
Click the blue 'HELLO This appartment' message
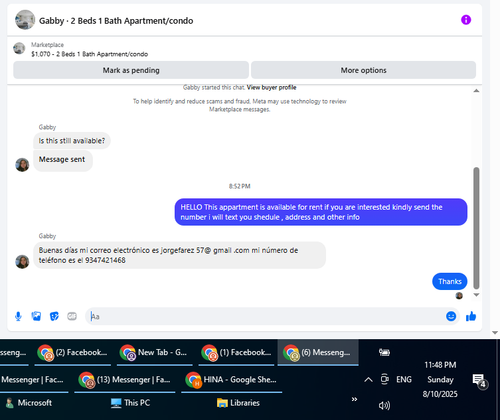[x=321, y=212]
